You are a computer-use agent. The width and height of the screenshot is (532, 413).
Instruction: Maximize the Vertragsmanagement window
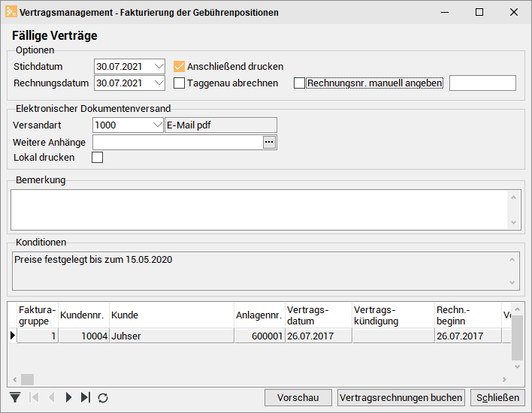coord(479,12)
